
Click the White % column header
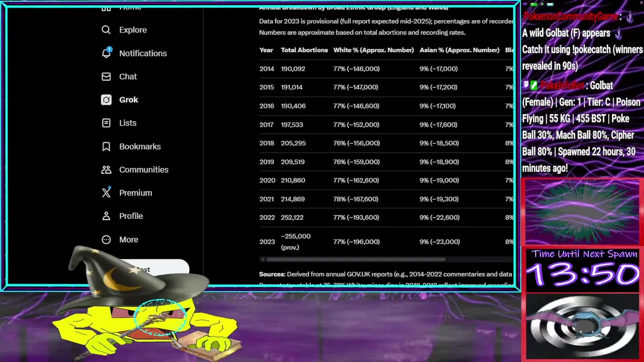373,50
